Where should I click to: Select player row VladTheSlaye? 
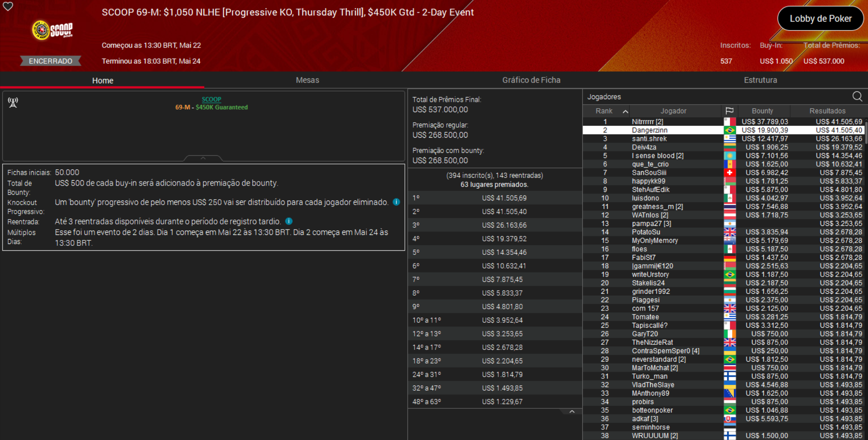(x=723, y=385)
